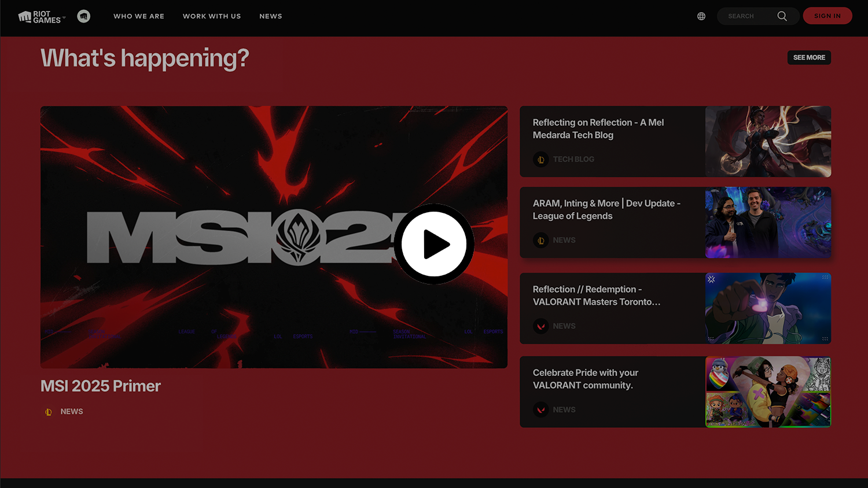Click VALORANT icon on Celebrate Pride card
This screenshot has height=488, width=868.
pyautogui.click(x=541, y=409)
